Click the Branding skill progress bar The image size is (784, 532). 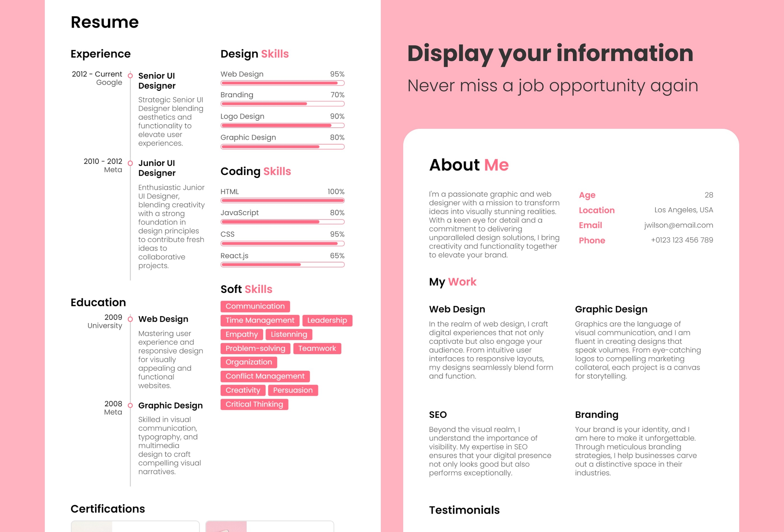click(x=283, y=105)
